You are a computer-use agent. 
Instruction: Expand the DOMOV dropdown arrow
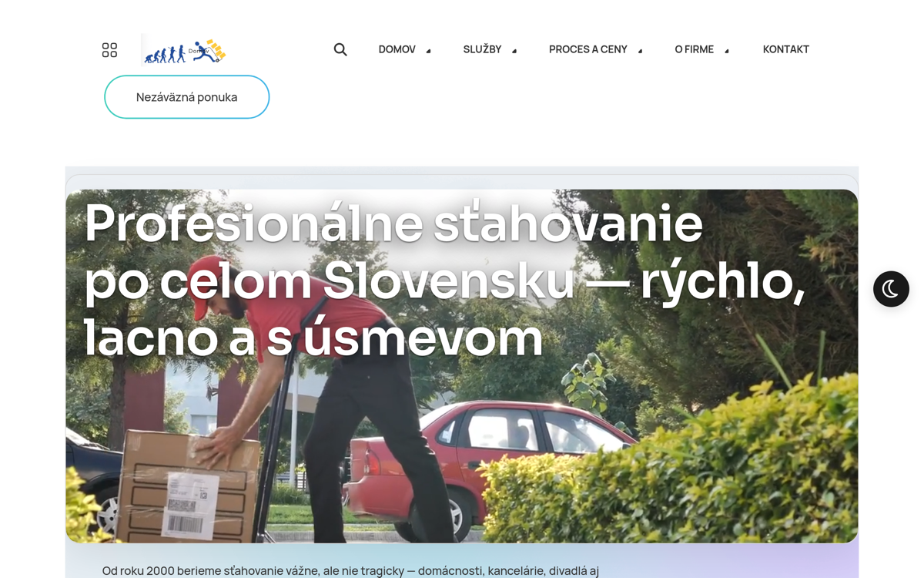(428, 52)
